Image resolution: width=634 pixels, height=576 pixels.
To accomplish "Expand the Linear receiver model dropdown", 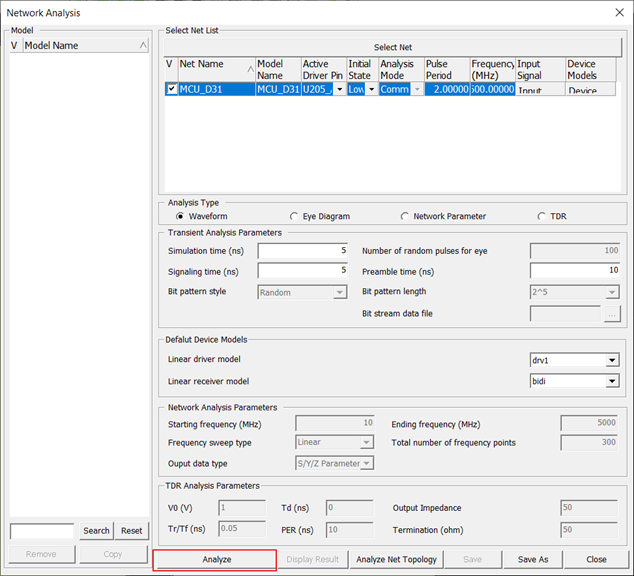I will click(x=611, y=381).
